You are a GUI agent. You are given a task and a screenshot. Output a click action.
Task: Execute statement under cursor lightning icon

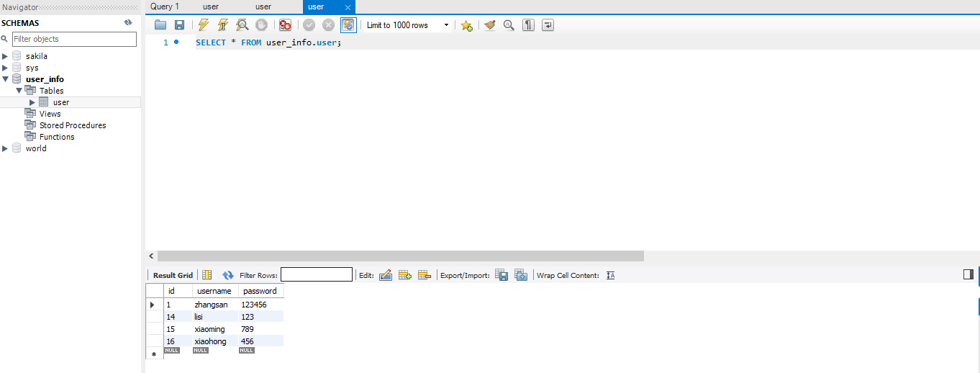tap(223, 25)
